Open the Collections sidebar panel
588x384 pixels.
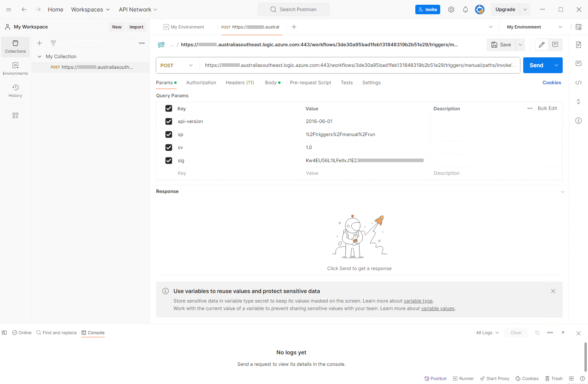15,47
